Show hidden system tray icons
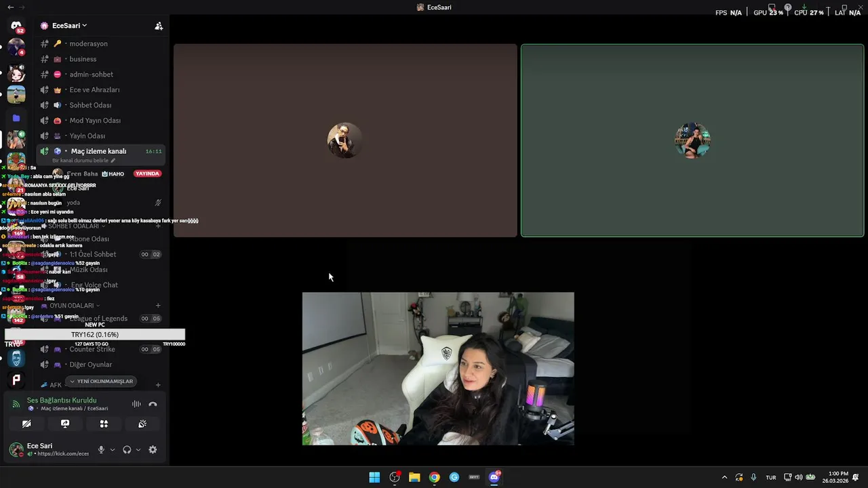 724,477
